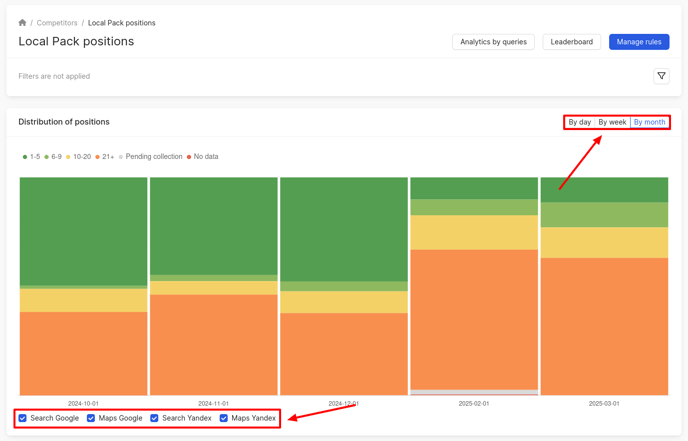Select the By month view
688x441 pixels.
[x=649, y=122]
